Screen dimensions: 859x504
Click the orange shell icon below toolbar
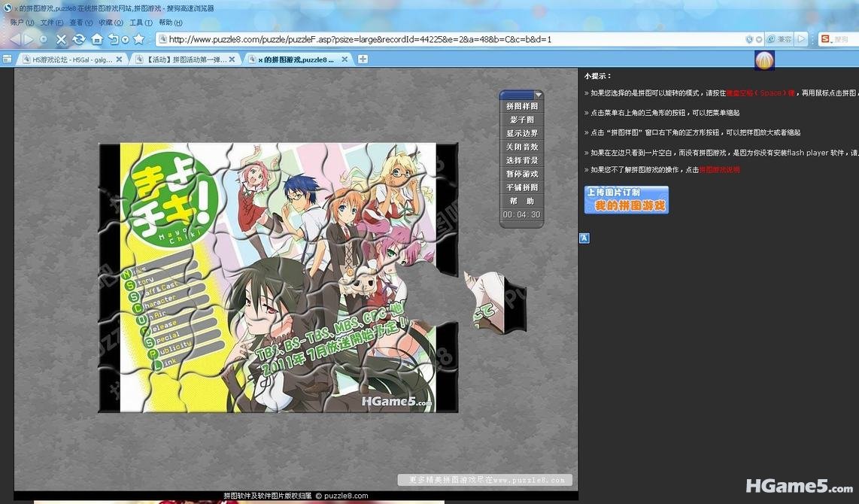764,59
